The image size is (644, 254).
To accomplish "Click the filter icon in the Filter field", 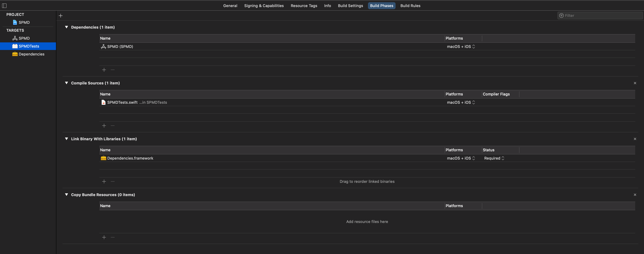I will point(561,16).
